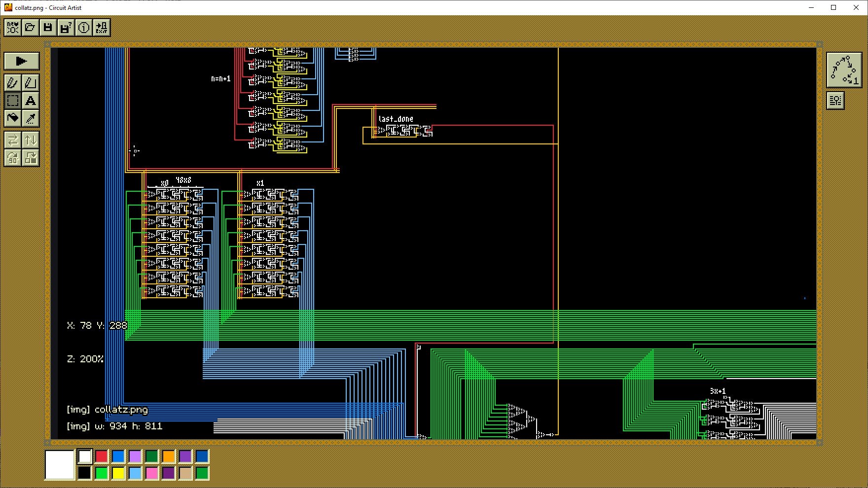
Task: Pick the eyedropper color picker tool
Action: pos(31,118)
